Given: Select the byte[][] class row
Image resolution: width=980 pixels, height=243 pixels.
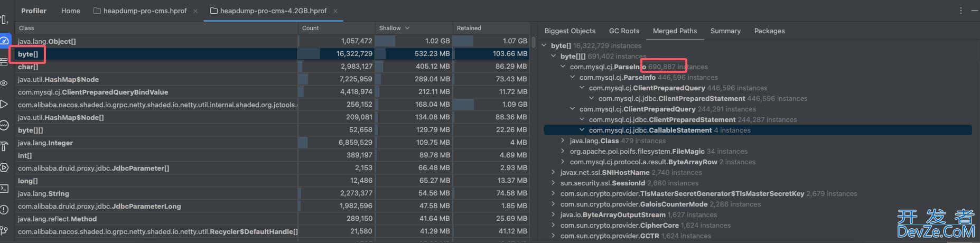Looking at the screenshot, I should [272, 129].
